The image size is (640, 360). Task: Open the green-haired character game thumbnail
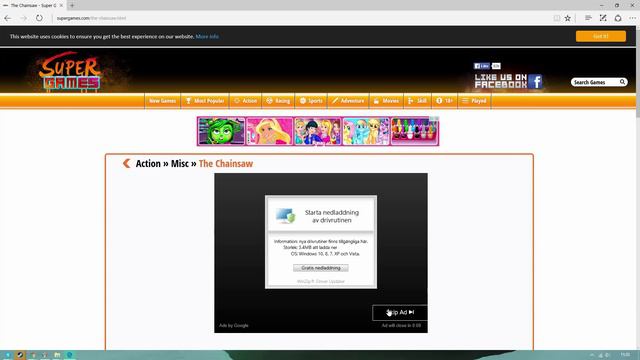(x=221, y=131)
